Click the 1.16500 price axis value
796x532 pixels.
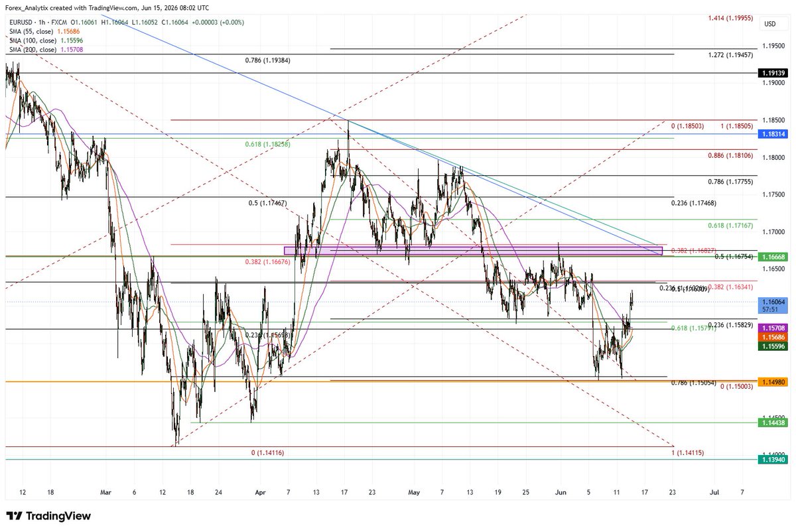click(x=773, y=269)
